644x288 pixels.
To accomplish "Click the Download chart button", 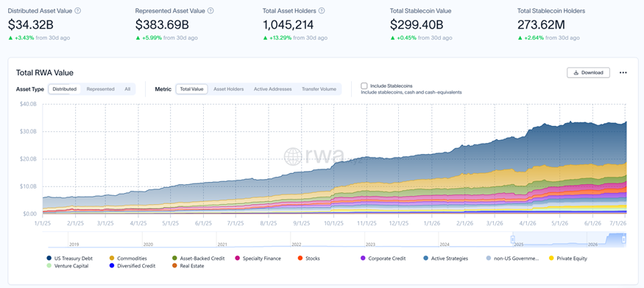I will pos(588,73).
